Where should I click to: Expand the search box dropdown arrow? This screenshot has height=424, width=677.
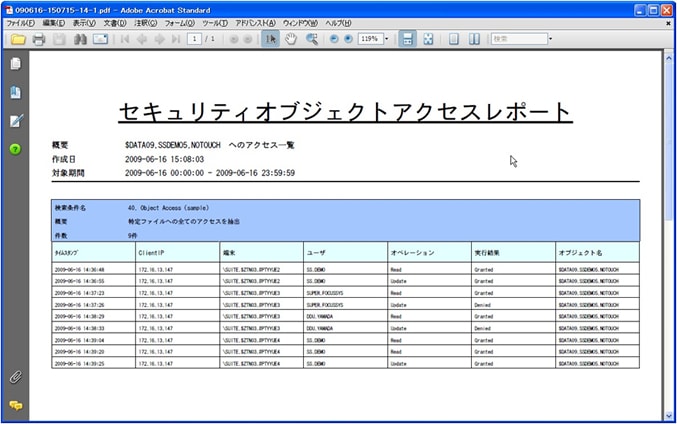point(549,39)
